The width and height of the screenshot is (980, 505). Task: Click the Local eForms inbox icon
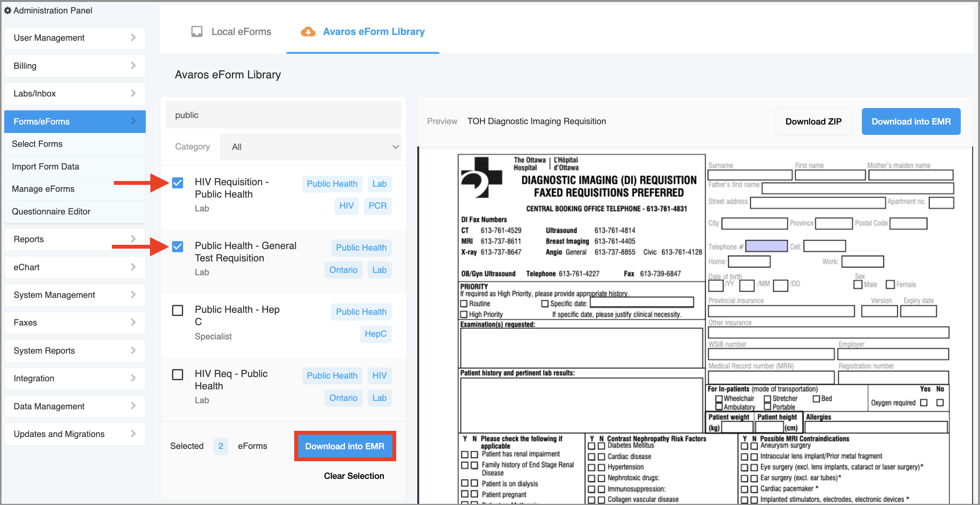[x=197, y=32]
